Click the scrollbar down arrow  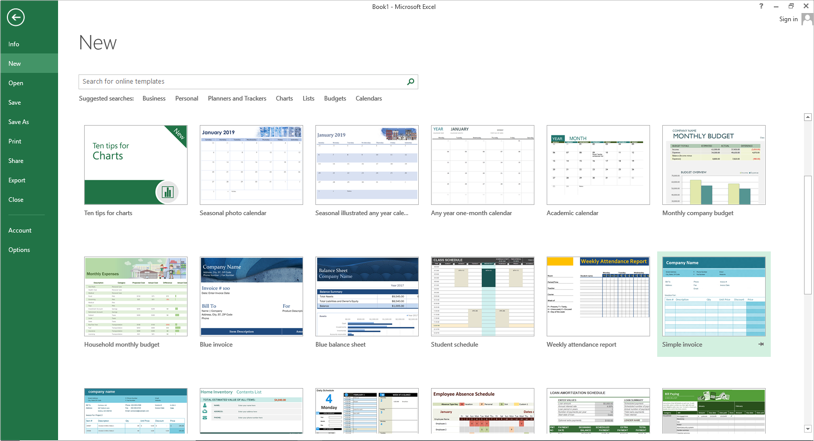click(808, 429)
